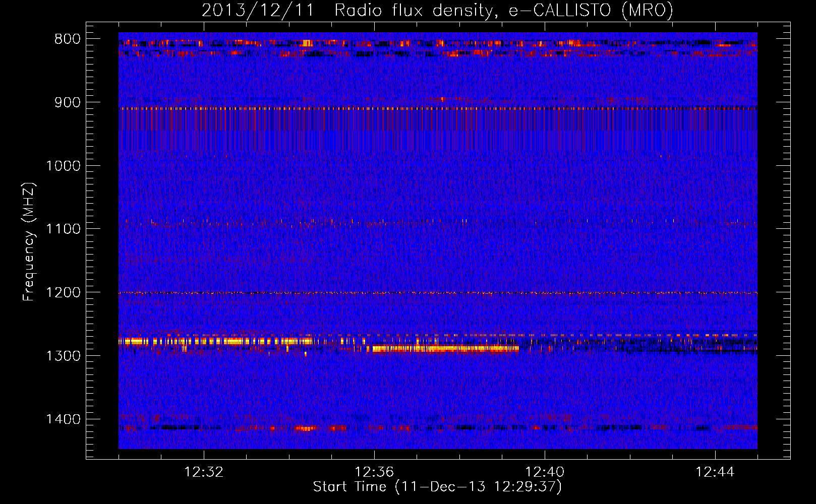Viewport: 816px width, 504px height.
Task: Click the 12:40 time axis label
Action: tap(545, 472)
